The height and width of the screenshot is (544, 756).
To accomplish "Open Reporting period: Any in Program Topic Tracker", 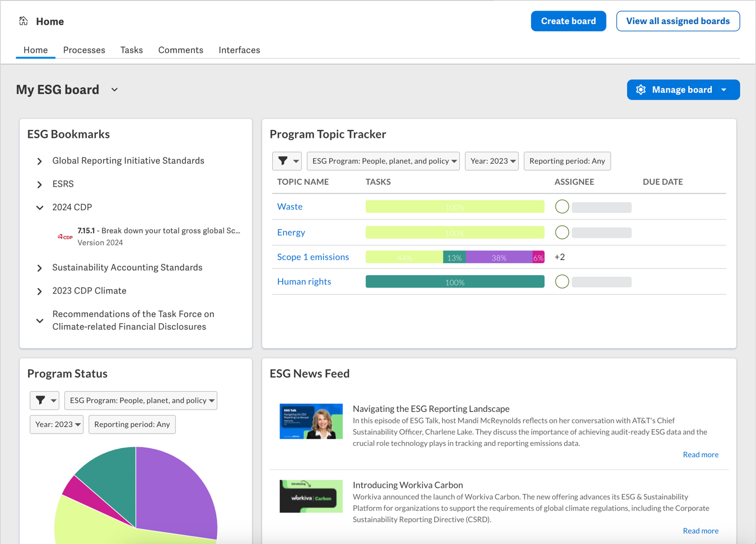I will pyautogui.click(x=567, y=161).
